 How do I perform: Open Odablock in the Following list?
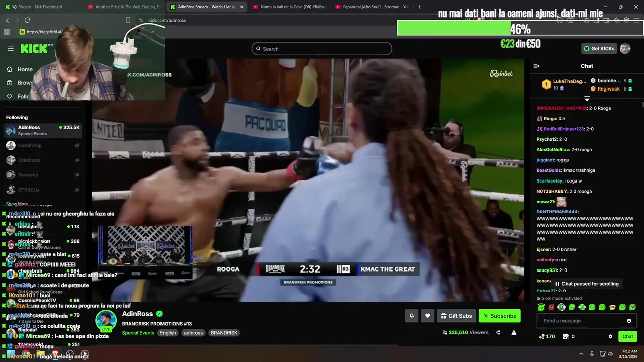(x=43, y=160)
